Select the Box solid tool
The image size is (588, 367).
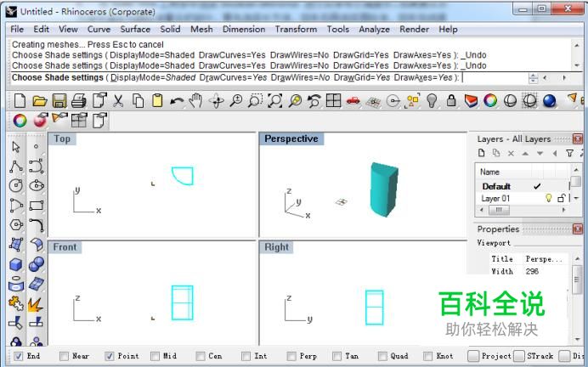tap(16, 264)
